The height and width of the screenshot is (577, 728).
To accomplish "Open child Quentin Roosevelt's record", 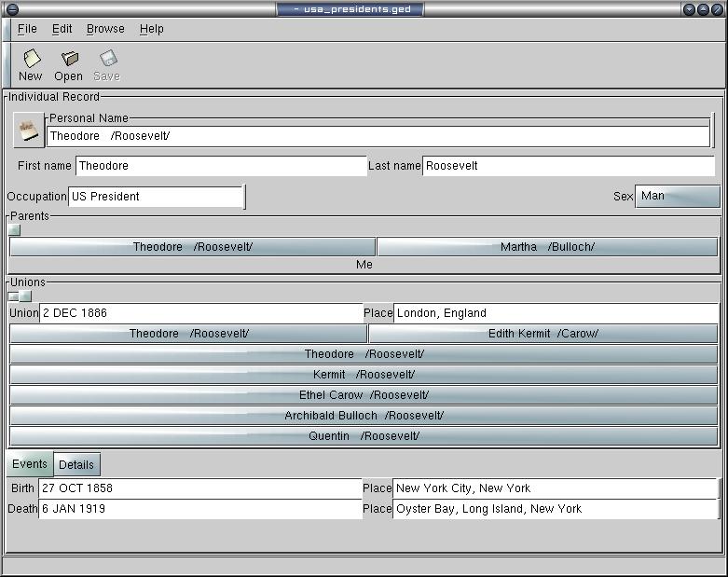I will click(364, 436).
